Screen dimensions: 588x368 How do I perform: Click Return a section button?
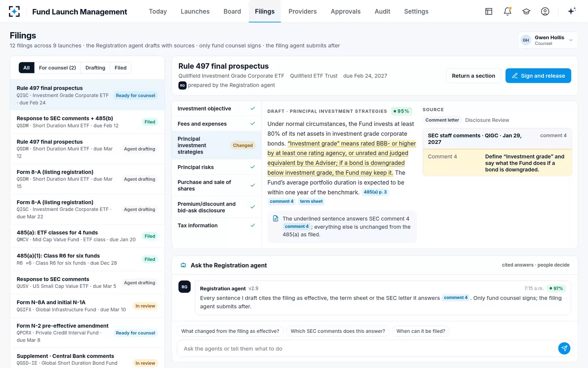point(473,76)
